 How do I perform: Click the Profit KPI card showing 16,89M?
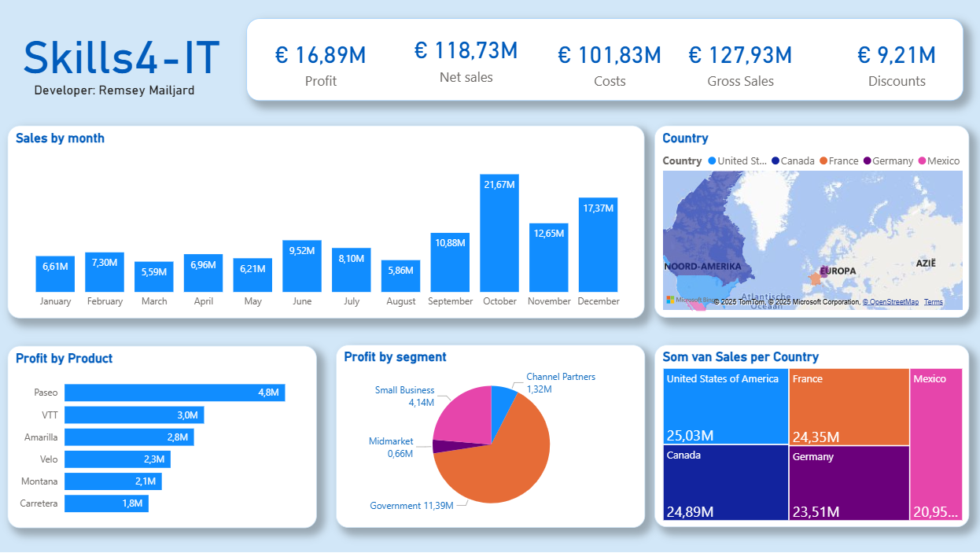tap(321, 63)
